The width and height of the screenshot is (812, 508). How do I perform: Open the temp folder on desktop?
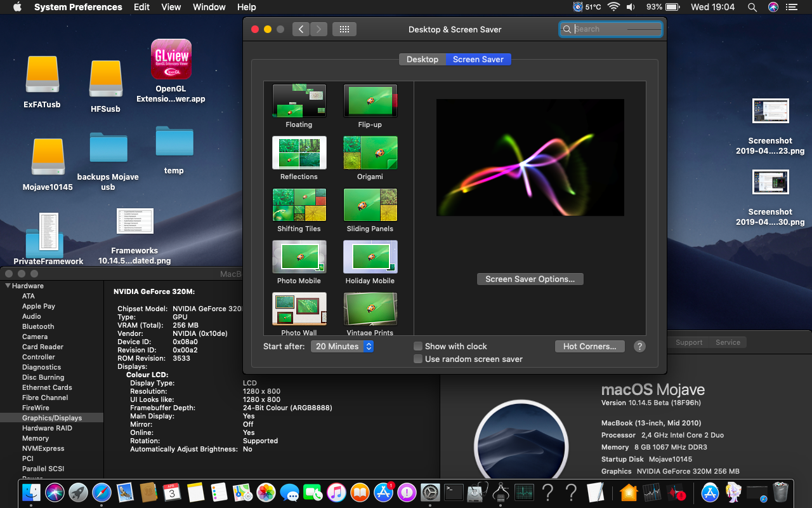(x=174, y=142)
